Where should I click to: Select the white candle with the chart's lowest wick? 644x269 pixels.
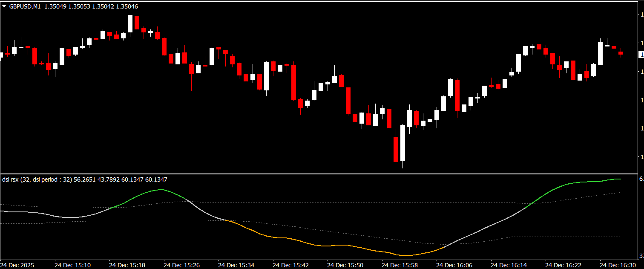click(x=402, y=143)
